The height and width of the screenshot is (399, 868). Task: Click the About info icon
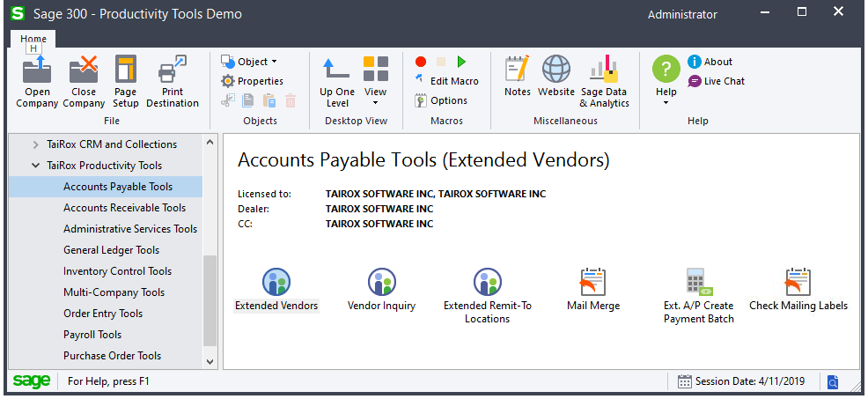tap(695, 62)
